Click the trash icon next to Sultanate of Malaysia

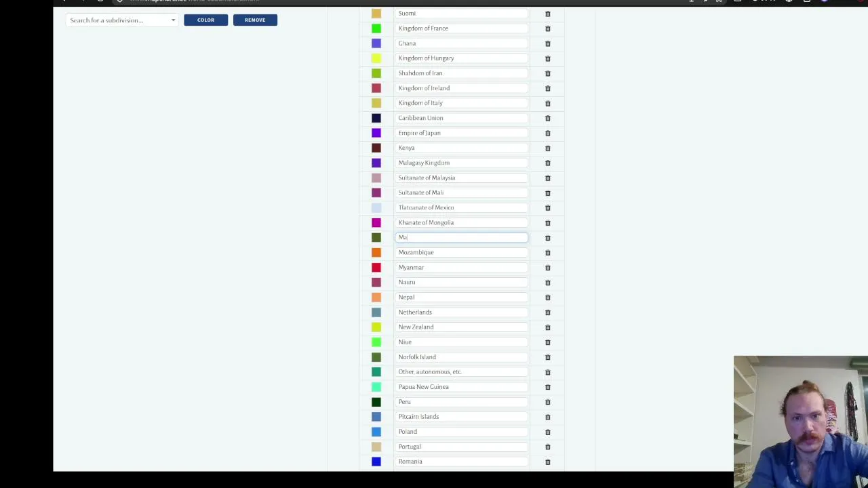(x=548, y=178)
